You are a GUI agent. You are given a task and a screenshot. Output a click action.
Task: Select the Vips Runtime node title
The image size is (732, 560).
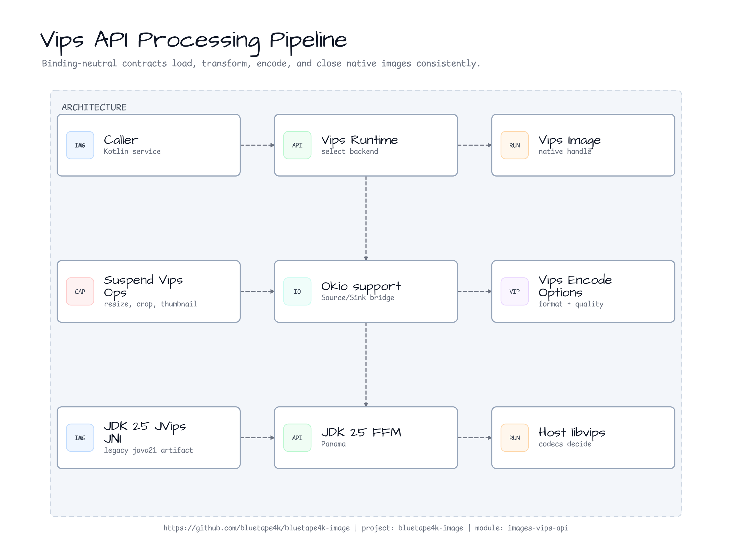[x=359, y=140]
